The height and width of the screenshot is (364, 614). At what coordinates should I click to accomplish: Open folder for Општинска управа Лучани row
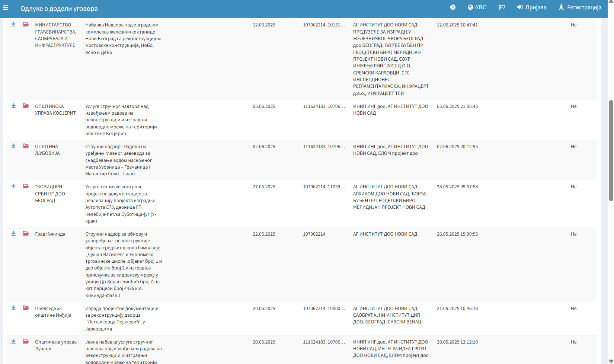26,342
